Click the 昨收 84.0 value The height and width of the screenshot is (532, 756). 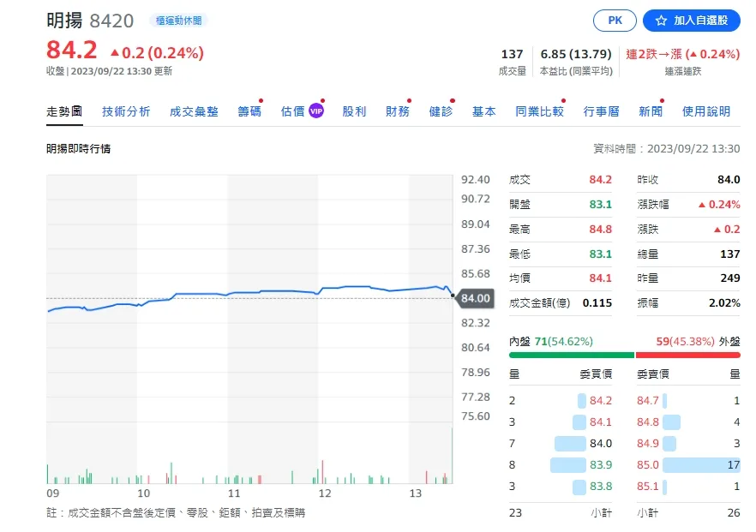[x=729, y=180]
